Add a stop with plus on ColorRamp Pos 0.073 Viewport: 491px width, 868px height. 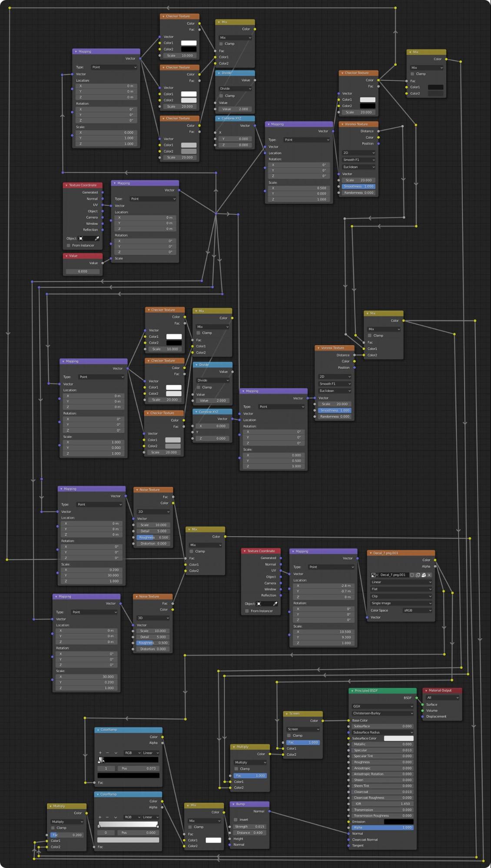point(100,753)
